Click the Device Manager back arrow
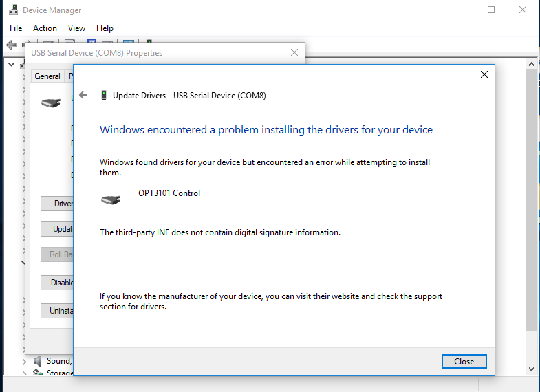Viewport: 540px width, 392px height. click(x=12, y=45)
